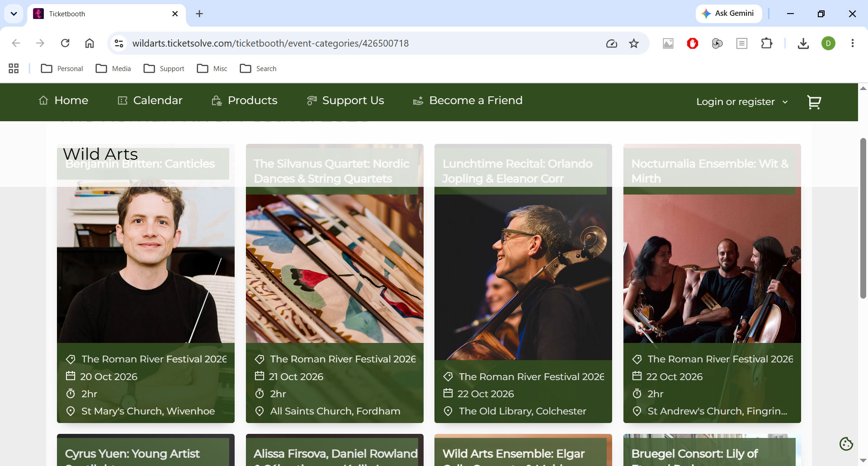Open the Silvanus Quartet event title
The height and width of the screenshot is (466, 868).
tap(331, 171)
